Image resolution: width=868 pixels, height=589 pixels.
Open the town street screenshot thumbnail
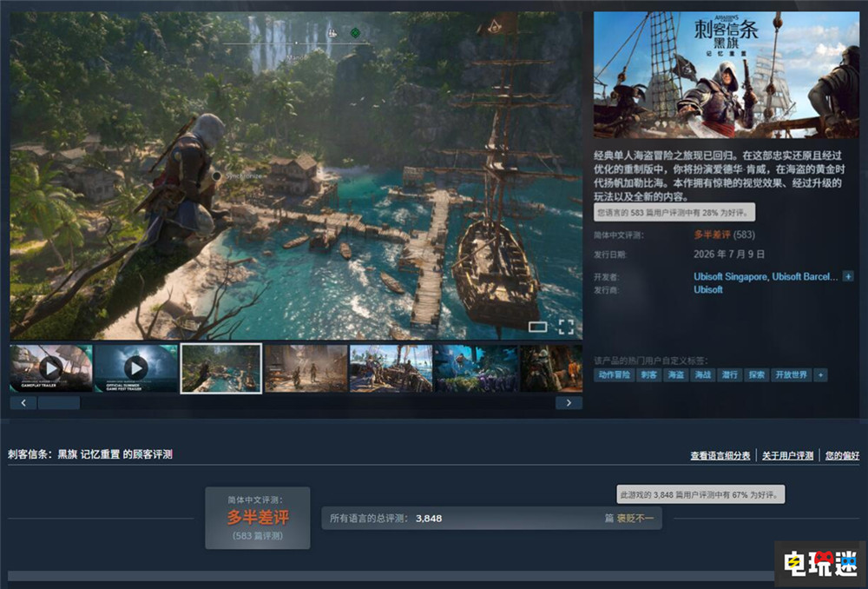tap(306, 368)
